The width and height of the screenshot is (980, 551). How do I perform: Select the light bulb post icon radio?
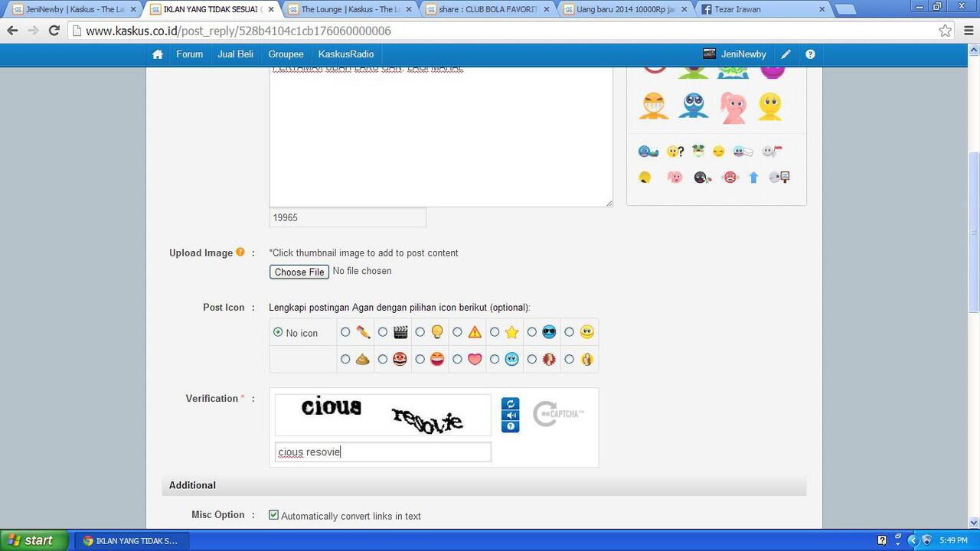(420, 332)
